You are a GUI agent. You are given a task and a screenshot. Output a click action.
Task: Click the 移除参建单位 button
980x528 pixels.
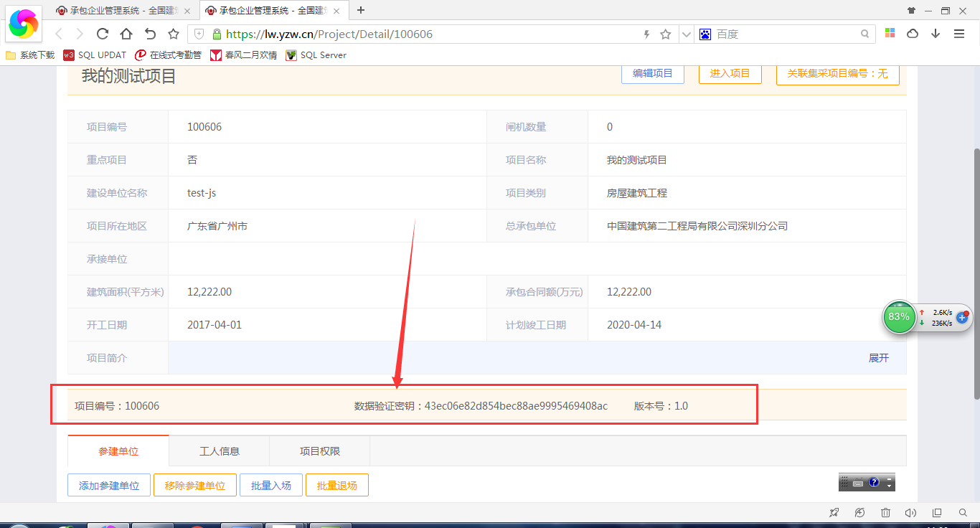point(195,486)
